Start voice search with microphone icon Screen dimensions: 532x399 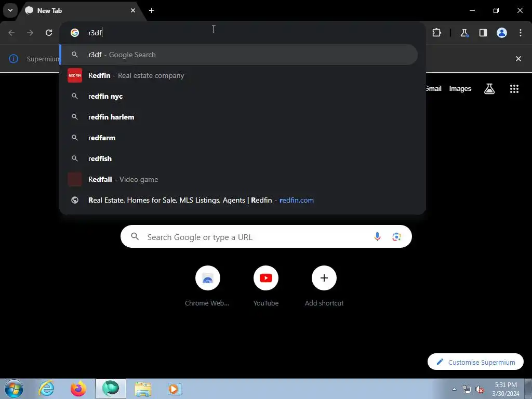(377, 236)
